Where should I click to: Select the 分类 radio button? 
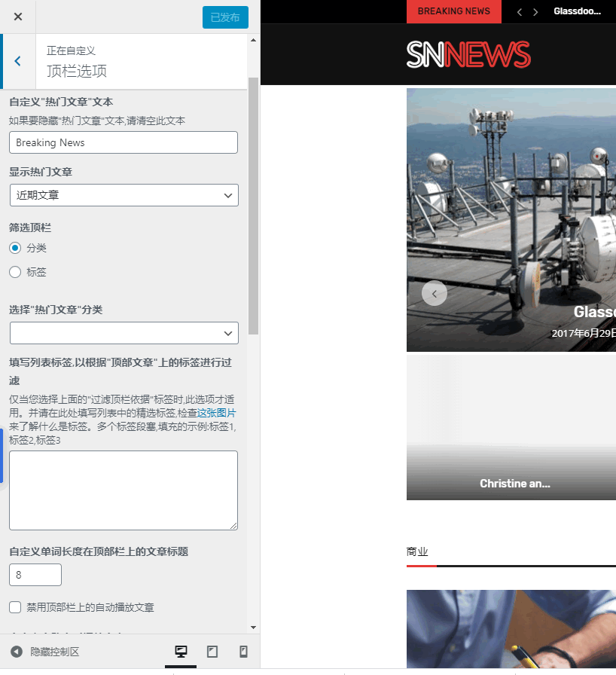click(x=15, y=248)
